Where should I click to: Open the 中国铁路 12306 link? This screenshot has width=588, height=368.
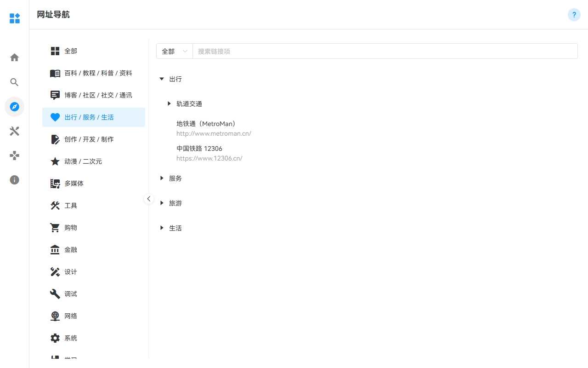tap(199, 149)
